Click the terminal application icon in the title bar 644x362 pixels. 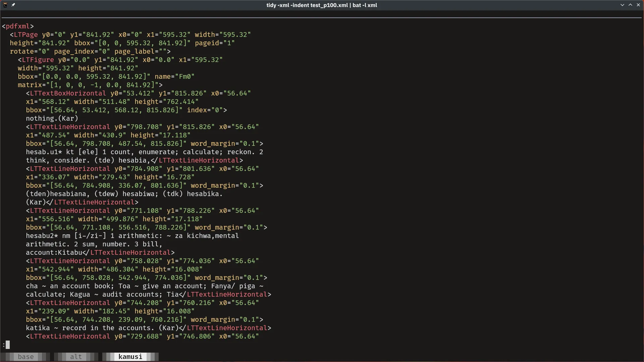click(5, 5)
